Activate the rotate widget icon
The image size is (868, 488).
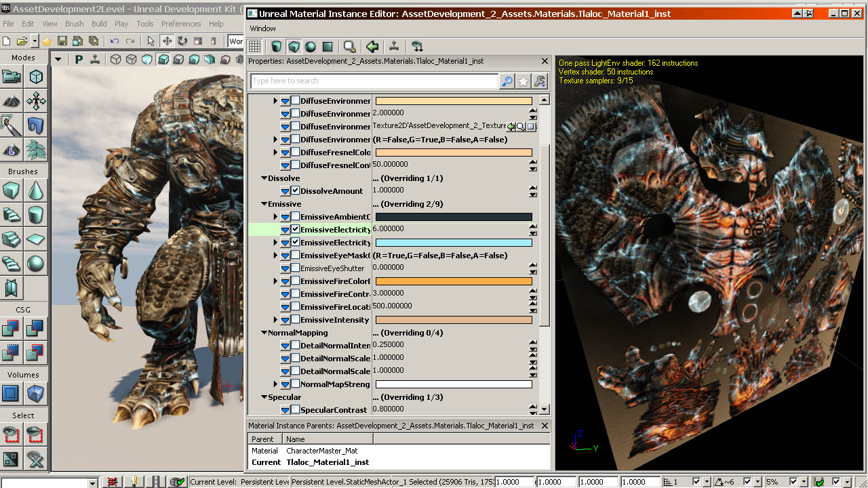pyautogui.click(x=182, y=41)
